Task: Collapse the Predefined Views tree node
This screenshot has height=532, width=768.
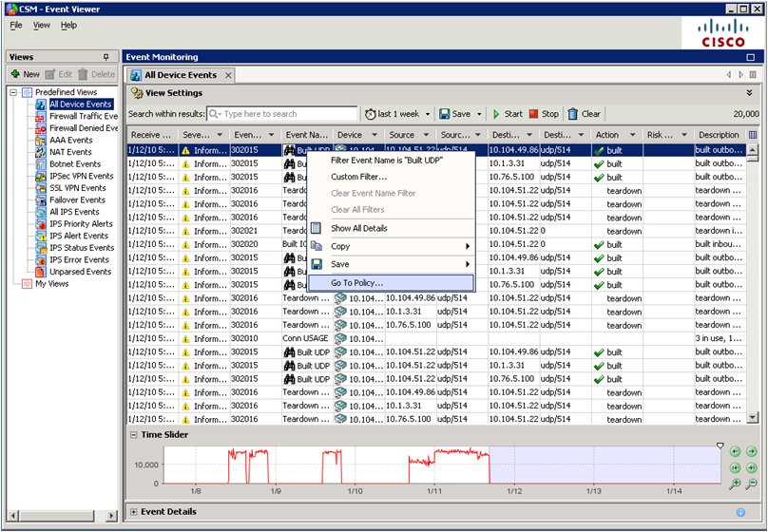Action: 13,92
